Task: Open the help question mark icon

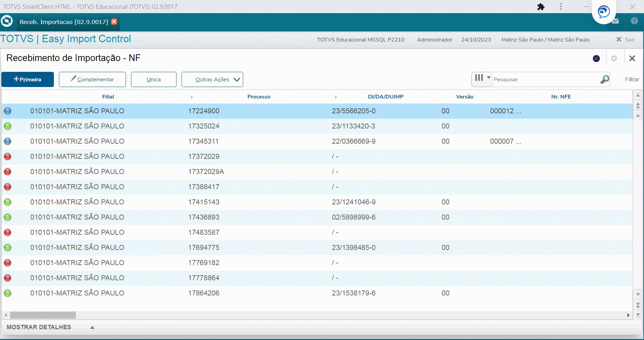Action: point(634,21)
